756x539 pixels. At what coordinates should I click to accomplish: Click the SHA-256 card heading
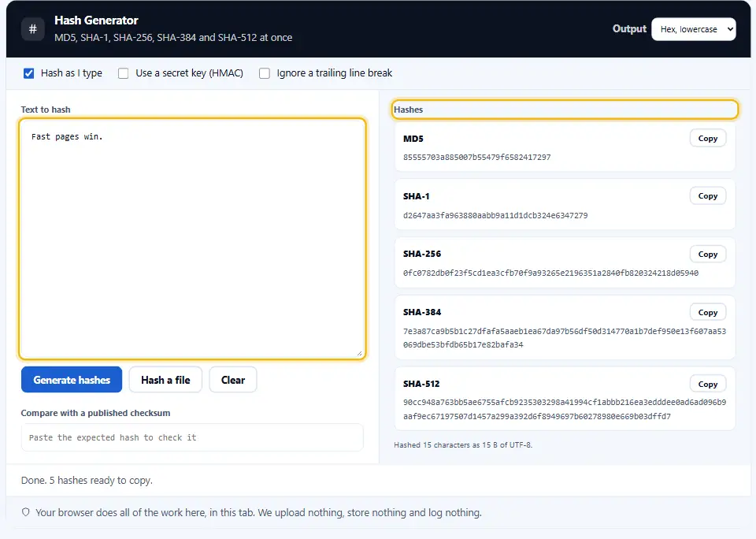422,254
